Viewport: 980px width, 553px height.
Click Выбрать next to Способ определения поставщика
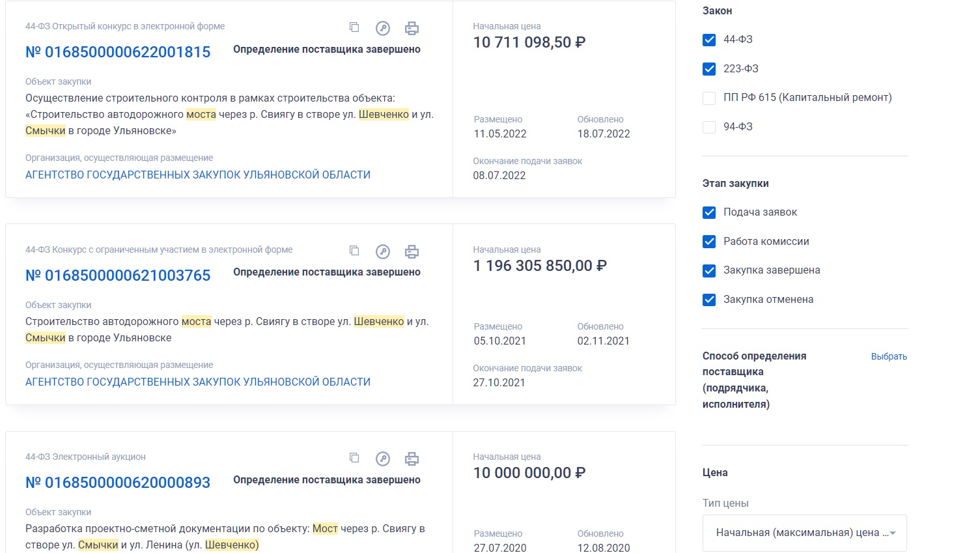[889, 356]
